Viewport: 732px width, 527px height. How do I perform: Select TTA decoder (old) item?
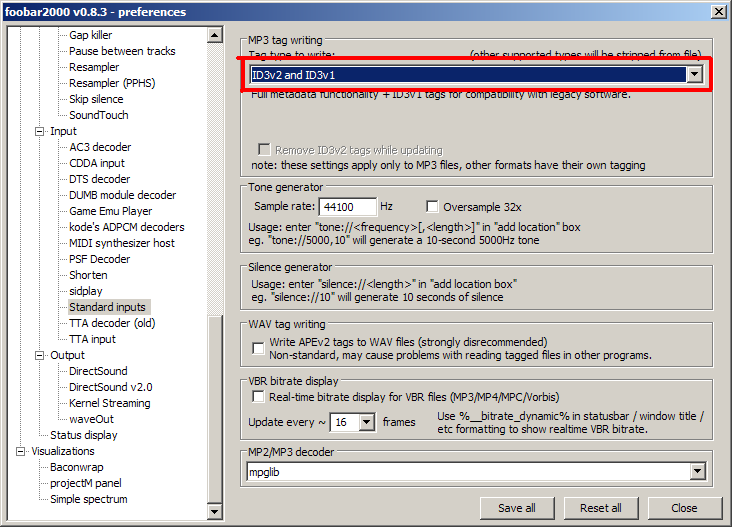coord(113,323)
